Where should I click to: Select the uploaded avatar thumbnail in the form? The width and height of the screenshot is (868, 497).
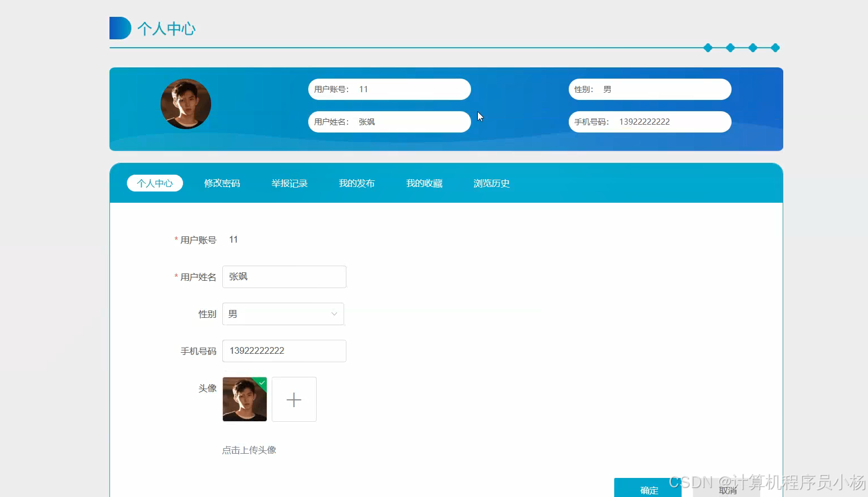(245, 399)
